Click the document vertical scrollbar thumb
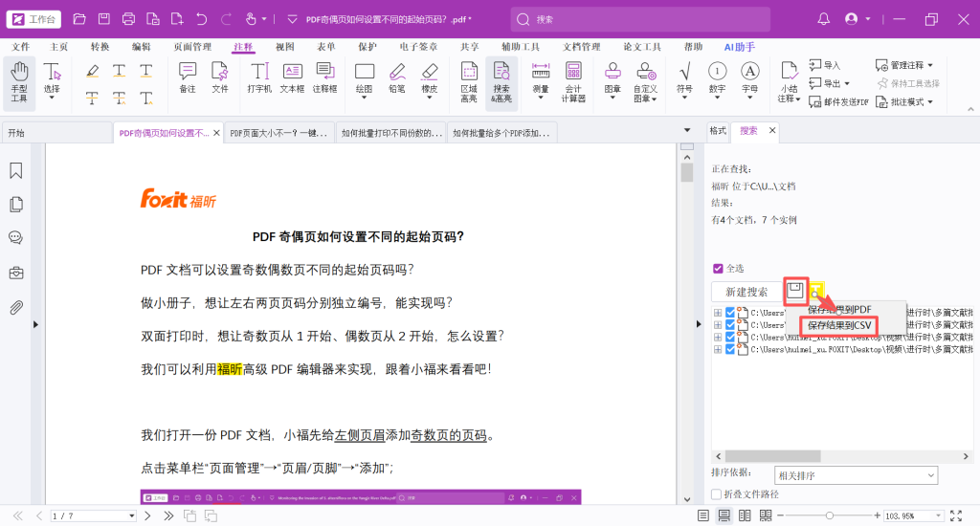The width and height of the screenshot is (980, 526). click(687, 172)
